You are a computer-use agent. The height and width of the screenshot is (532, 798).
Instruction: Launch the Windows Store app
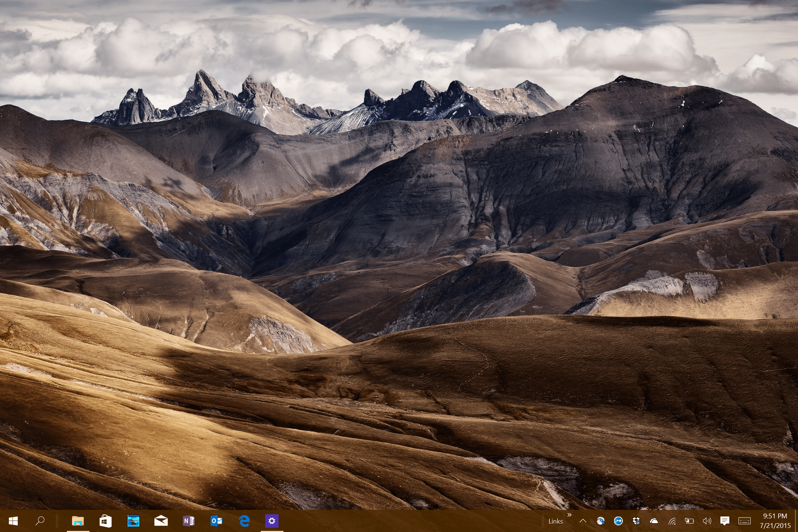pos(106,521)
